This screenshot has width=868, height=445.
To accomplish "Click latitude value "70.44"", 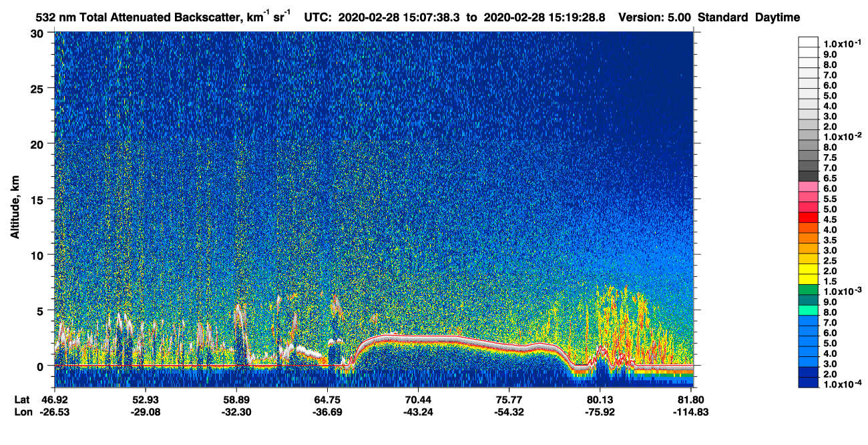I will point(418,399).
